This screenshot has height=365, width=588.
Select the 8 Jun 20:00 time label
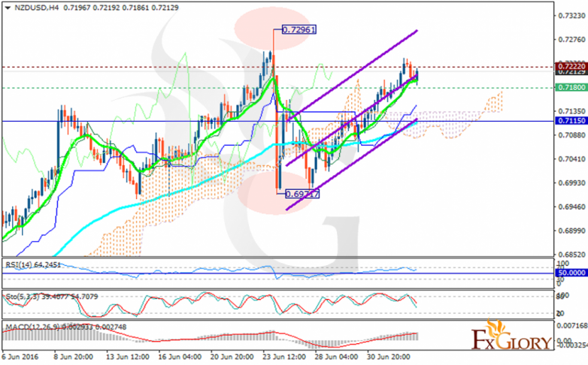(74, 357)
